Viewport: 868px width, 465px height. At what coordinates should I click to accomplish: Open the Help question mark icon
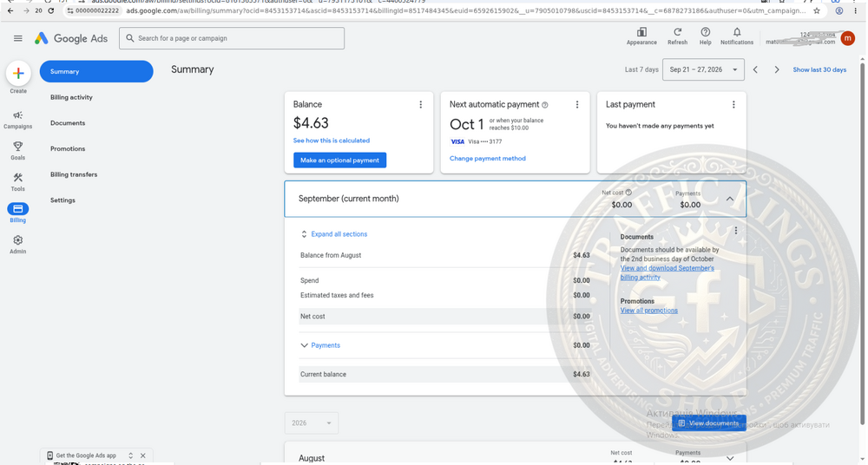705,32
